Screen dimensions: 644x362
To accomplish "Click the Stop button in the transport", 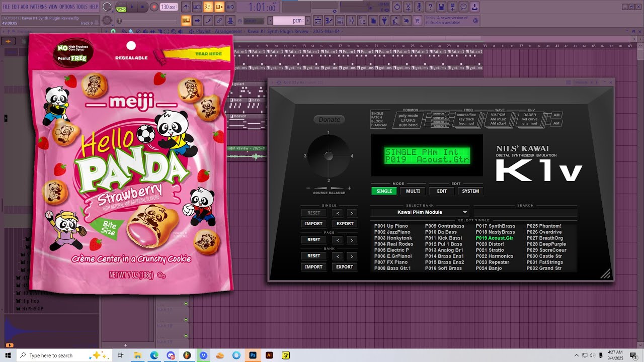I will point(142,7).
